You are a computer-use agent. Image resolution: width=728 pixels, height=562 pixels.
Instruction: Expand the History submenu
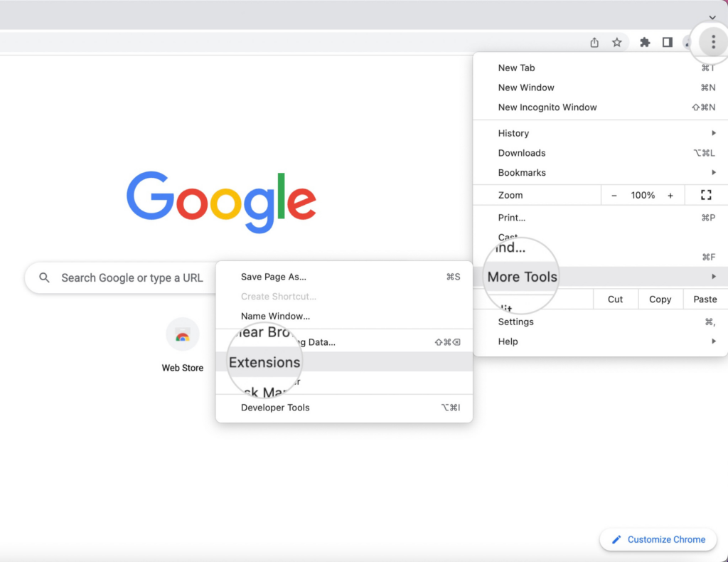tap(513, 133)
